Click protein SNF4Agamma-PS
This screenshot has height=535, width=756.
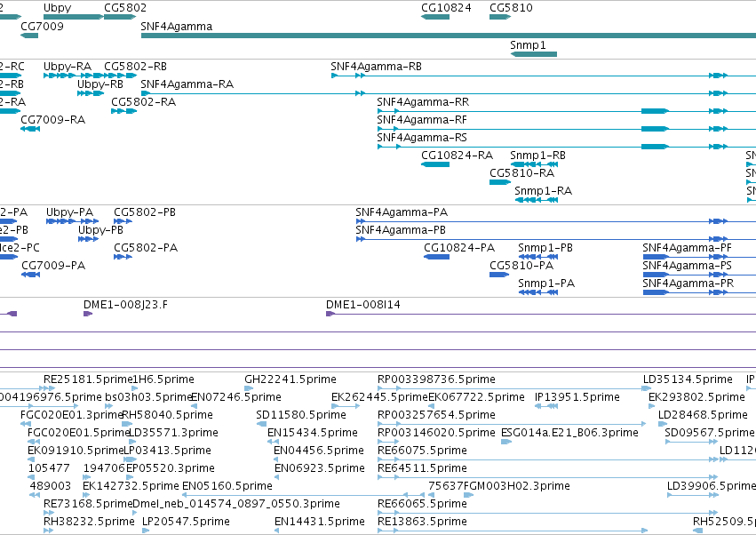coord(699,275)
